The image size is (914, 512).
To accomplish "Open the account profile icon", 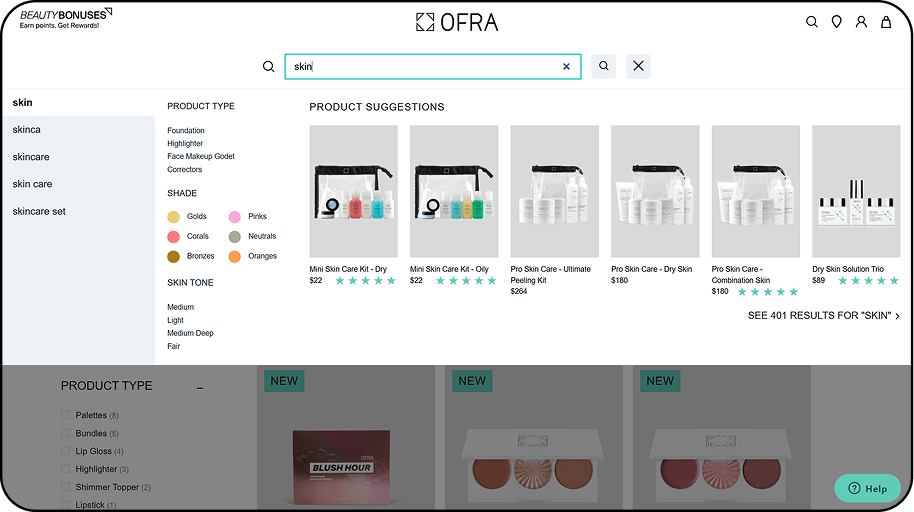I will [861, 22].
